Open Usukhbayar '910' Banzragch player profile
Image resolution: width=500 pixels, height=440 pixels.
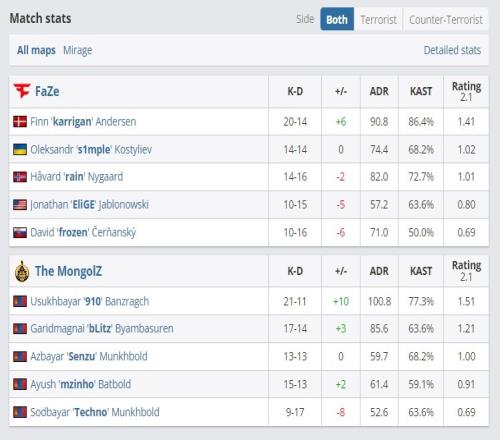(x=90, y=301)
